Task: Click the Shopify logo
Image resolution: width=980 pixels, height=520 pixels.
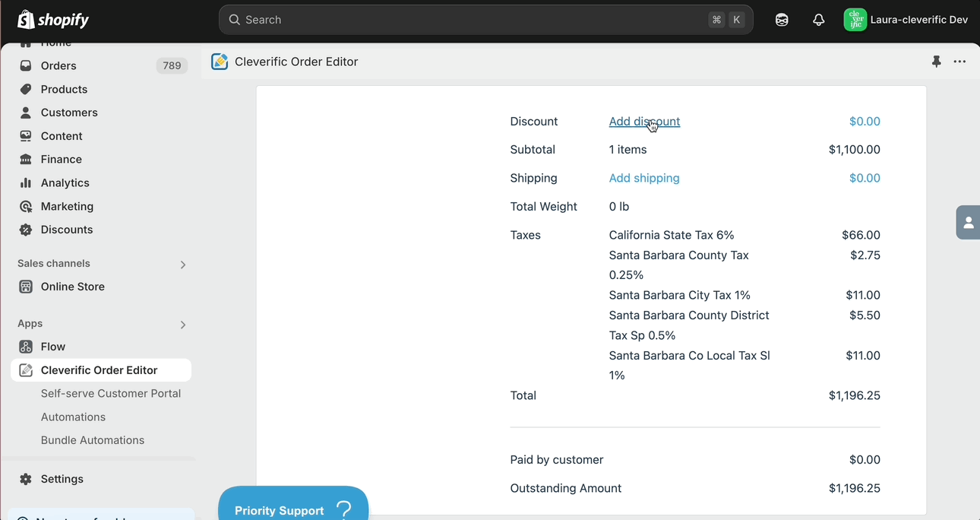Action: click(53, 20)
